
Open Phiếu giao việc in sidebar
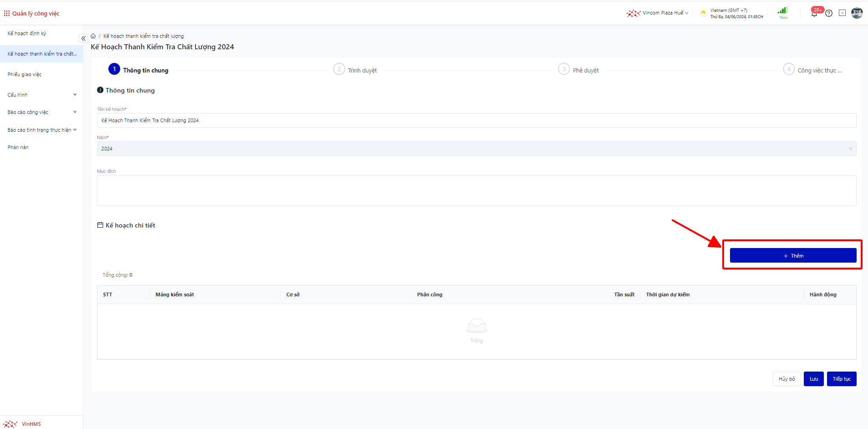tap(25, 74)
